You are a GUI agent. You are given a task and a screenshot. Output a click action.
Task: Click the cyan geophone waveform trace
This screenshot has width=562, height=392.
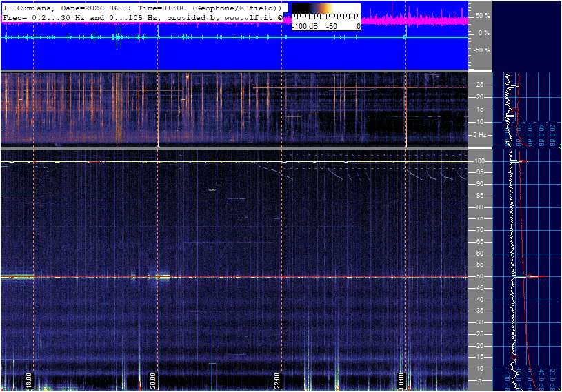coord(234,37)
